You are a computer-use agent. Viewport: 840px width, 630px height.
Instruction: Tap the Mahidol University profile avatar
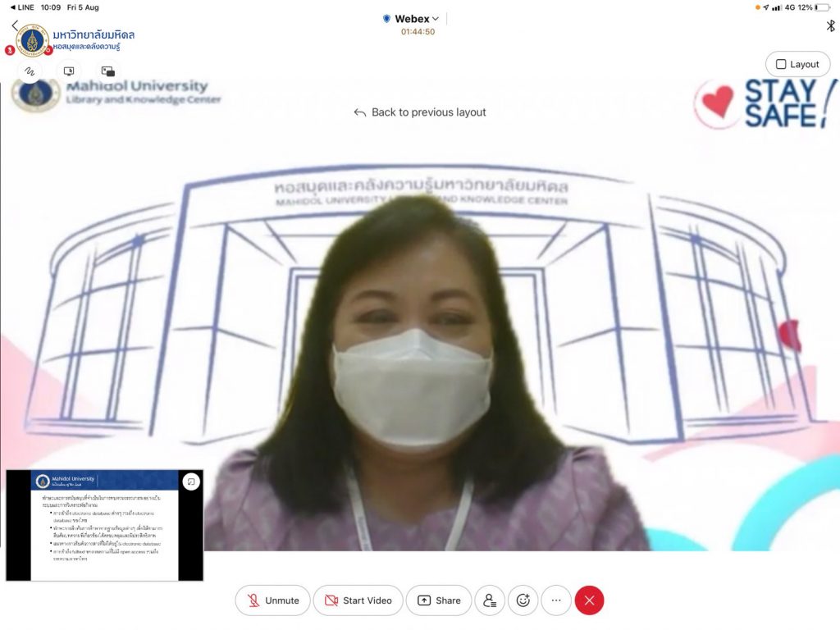point(33,40)
